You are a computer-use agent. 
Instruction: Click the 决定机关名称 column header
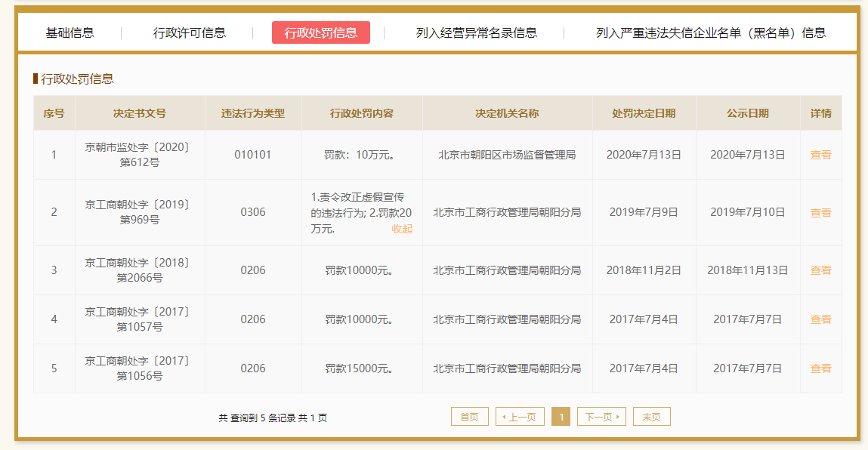pos(507,113)
